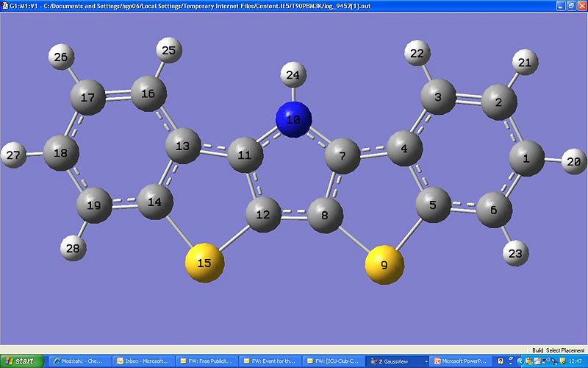The width and height of the screenshot is (588, 368).
Task: Select carbon atom 17 on the left ring
Action: [x=88, y=96]
